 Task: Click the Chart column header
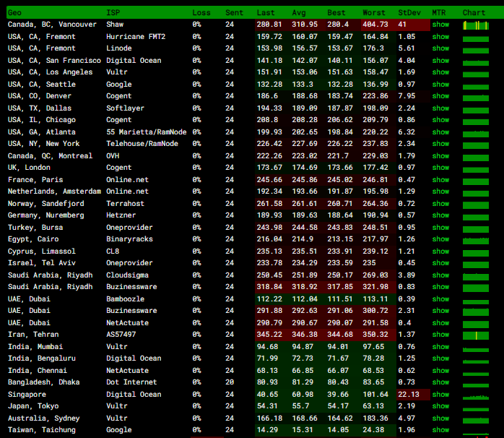coord(474,12)
